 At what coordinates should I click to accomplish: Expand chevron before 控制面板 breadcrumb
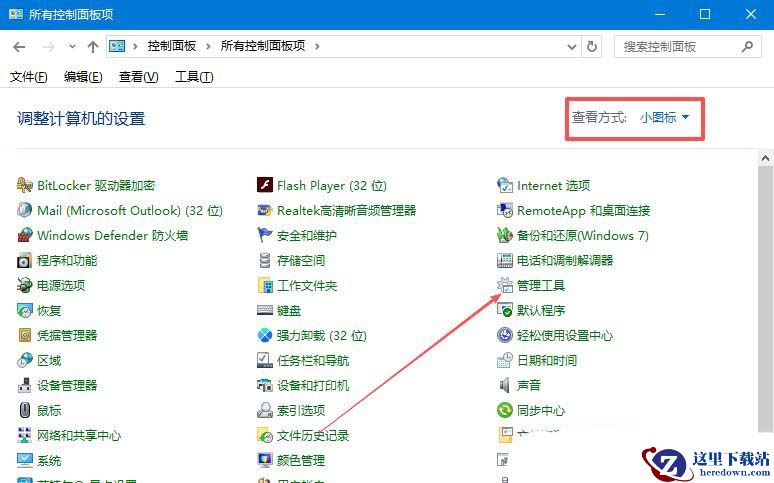tap(135, 46)
